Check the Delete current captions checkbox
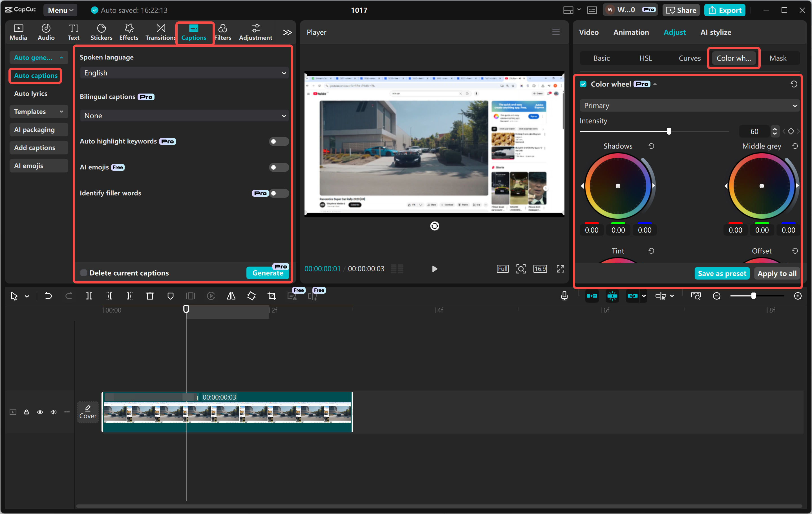The width and height of the screenshot is (812, 514). tap(84, 273)
